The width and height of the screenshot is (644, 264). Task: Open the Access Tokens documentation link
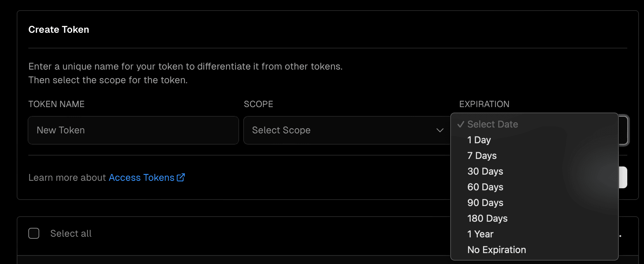142,178
